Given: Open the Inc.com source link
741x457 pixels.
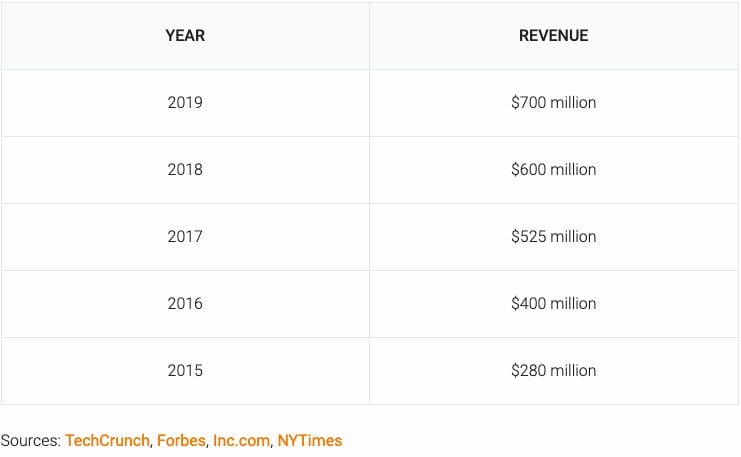Looking at the screenshot, I should (241, 440).
